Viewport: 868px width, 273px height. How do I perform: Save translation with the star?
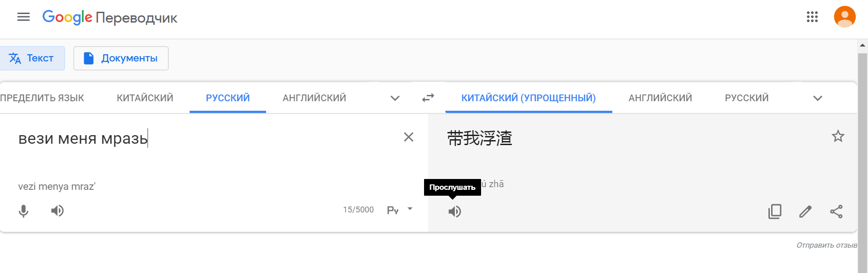click(838, 136)
